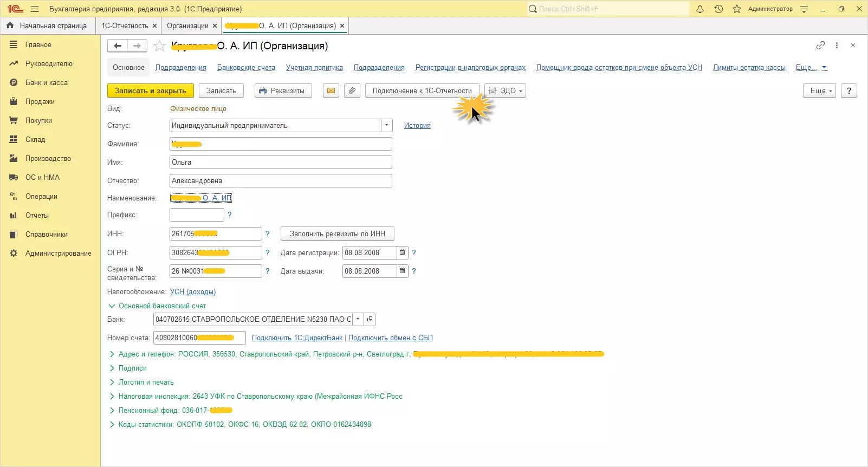Click the Имя input field
Image resolution: width=868 pixels, height=467 pixels.
tap(281, 163)
